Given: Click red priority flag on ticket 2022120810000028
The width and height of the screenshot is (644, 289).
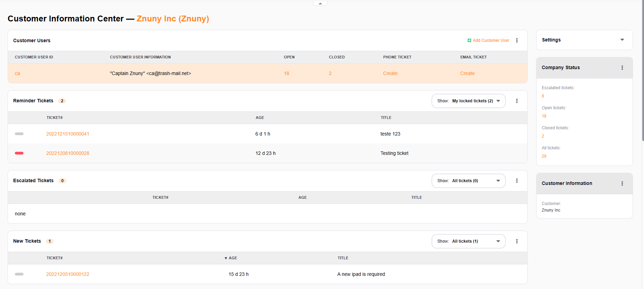Looking at the screenshot, I should [19, 153].
